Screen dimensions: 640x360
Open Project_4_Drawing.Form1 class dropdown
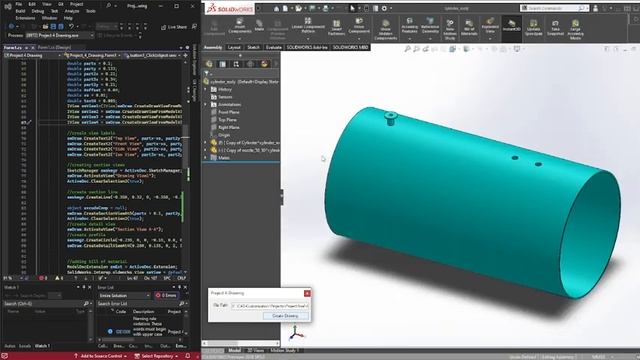pyautogui.click(x=93, y=55)
